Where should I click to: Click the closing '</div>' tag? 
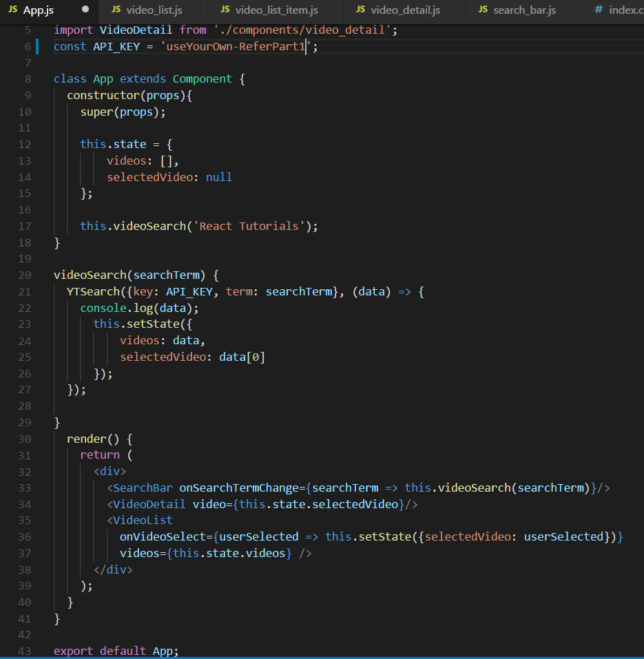(x=113, y=570)
